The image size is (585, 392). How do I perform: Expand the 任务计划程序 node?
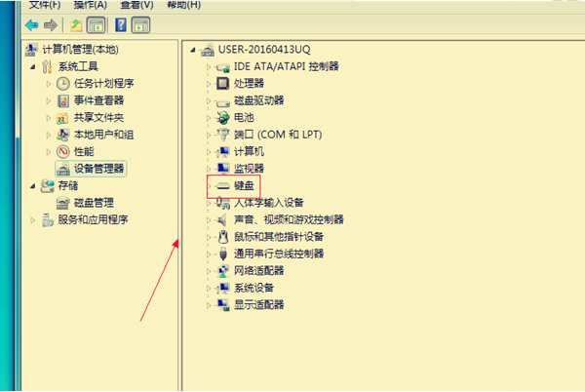49,84
